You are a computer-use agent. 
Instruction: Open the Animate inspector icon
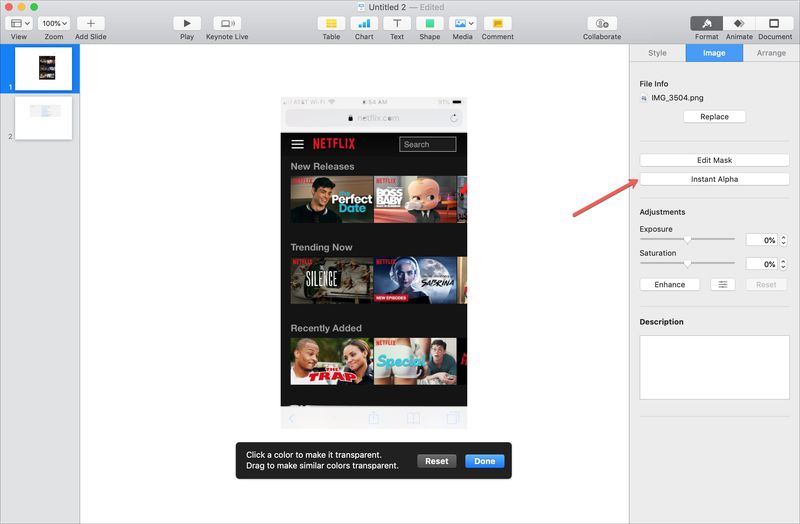739,23
